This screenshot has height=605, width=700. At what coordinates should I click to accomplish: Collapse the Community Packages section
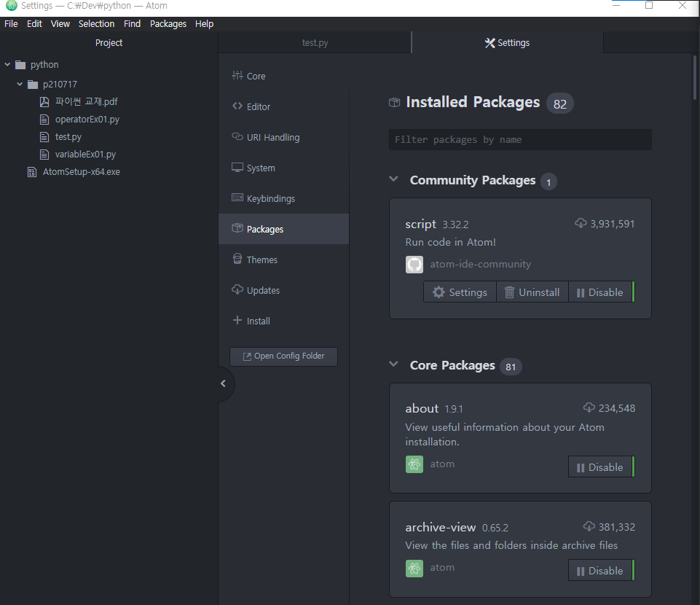point(393,179)
